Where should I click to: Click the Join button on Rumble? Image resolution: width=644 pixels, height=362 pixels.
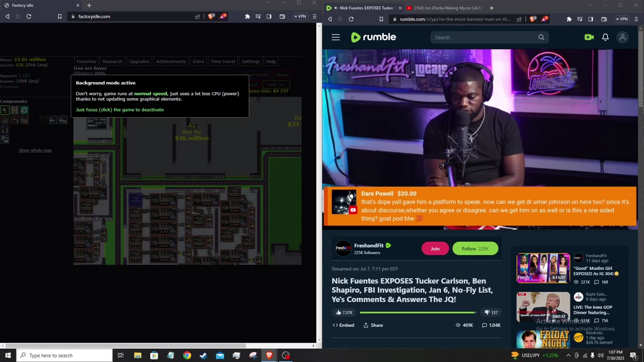coord(435,248)
